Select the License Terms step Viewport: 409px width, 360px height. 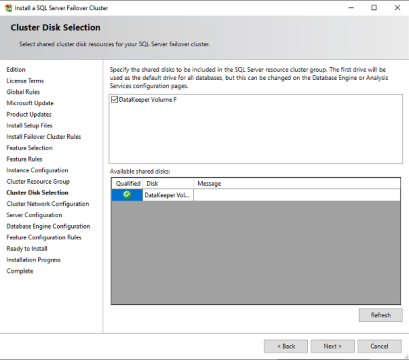(x=25, y=81)
